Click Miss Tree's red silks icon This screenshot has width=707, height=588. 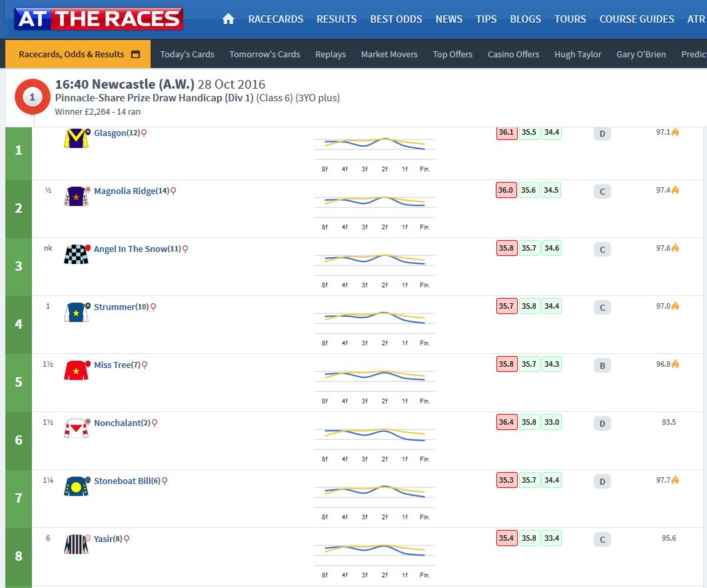pyautogui.click(x=76, y=371)
